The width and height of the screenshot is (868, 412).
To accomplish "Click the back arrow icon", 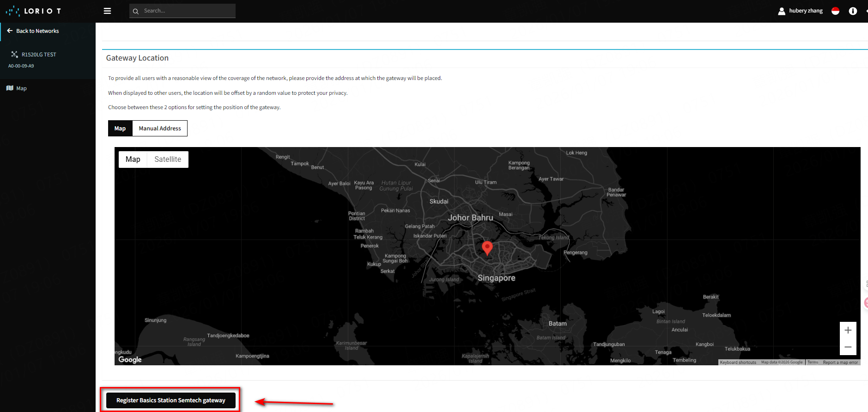I will point(10,31).
